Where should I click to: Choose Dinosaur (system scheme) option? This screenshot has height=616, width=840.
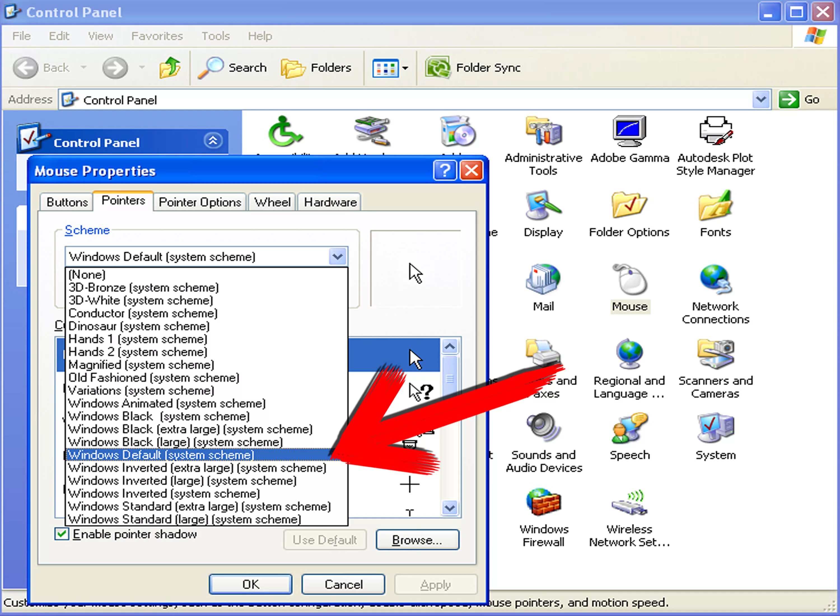[x=139, y=326]
